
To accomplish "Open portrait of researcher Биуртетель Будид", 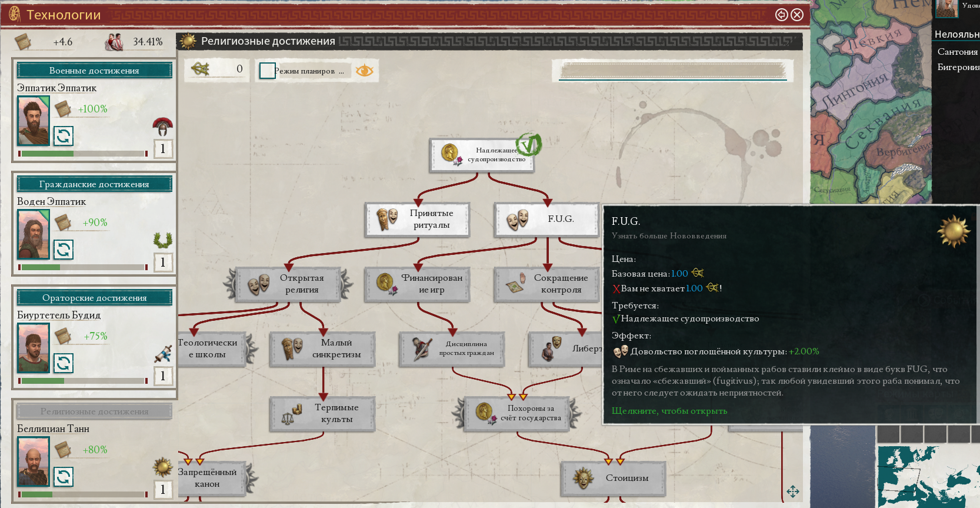I will 34,348.
